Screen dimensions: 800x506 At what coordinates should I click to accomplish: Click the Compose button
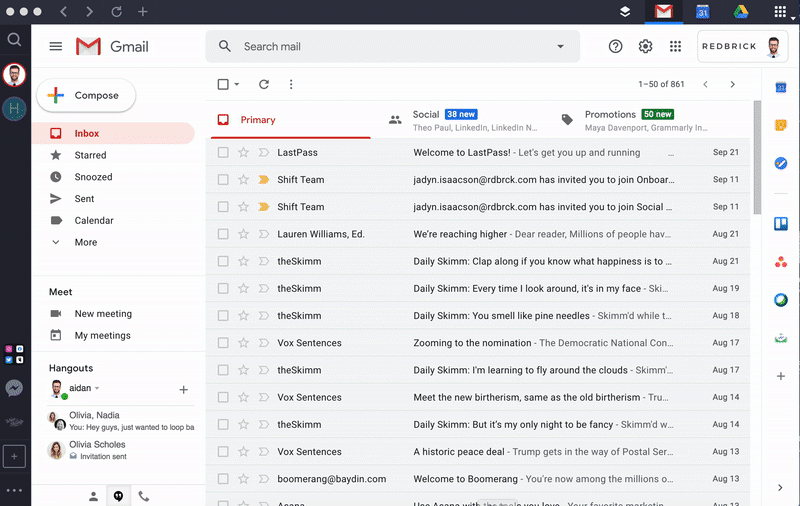86,96
